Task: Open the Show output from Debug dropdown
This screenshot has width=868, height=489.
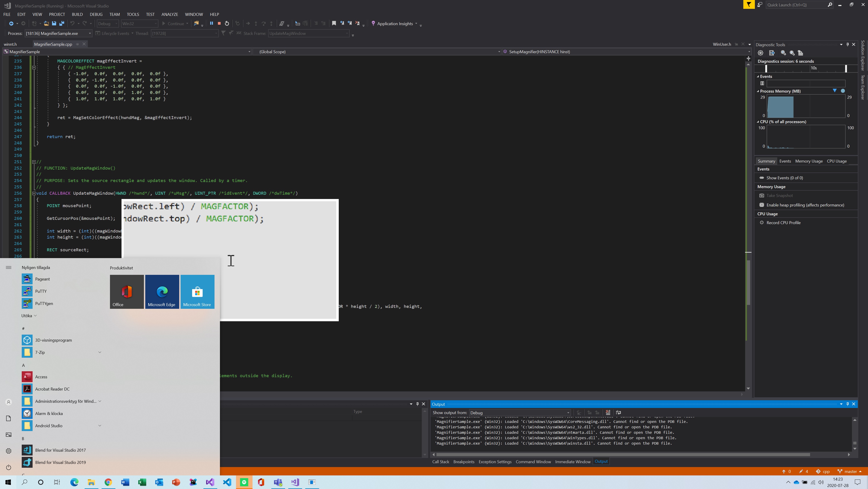Action: (568, 412)
